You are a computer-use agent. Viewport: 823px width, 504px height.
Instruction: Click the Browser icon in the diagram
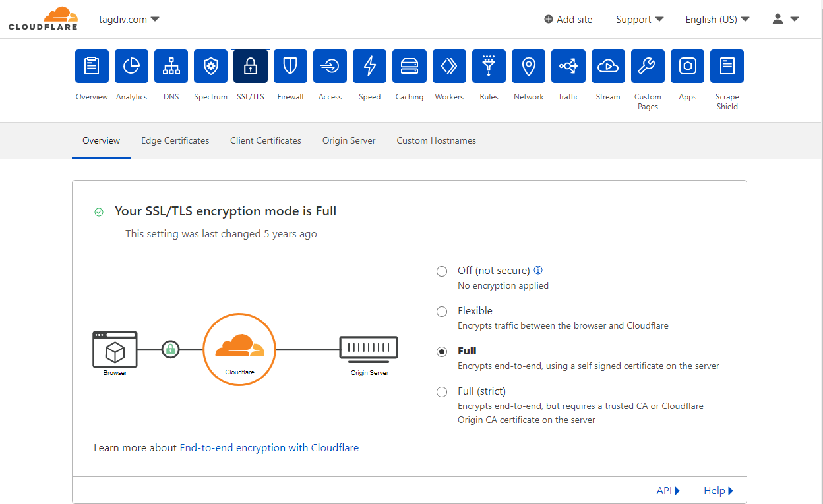(115, 349)
